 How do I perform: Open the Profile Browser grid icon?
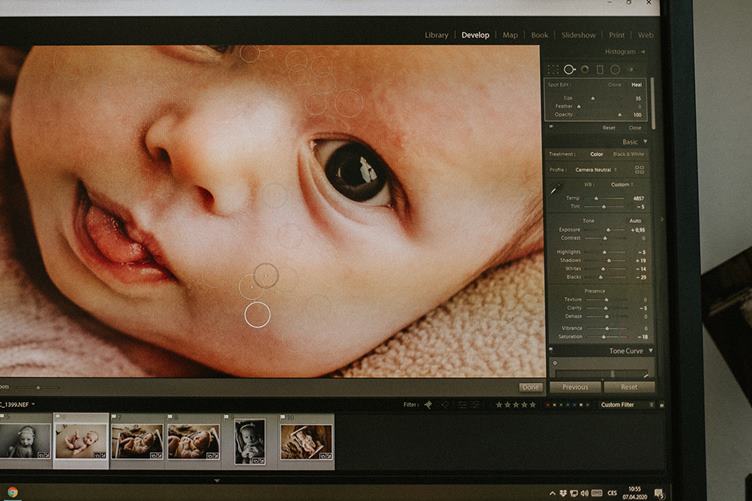[639, 170]
